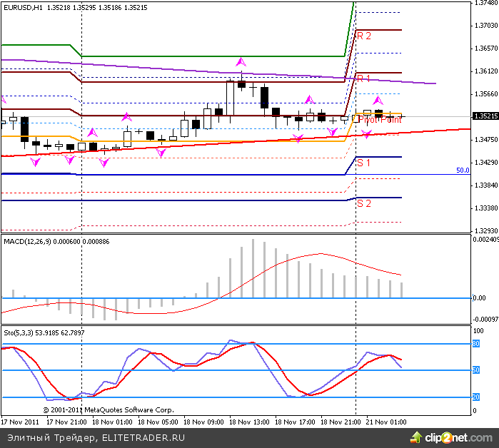This screenshot has width=499, height=448.
Task: Click the clip2net.com logo
Action: 460,437
